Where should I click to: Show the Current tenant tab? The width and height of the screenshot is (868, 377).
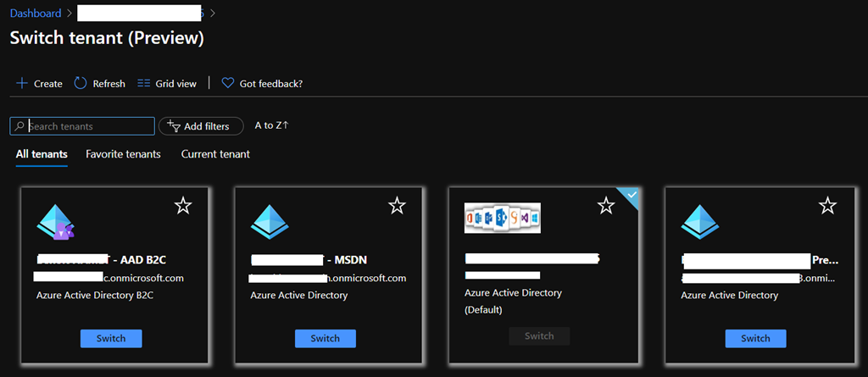pyautogui.click(x=215, y=154)
